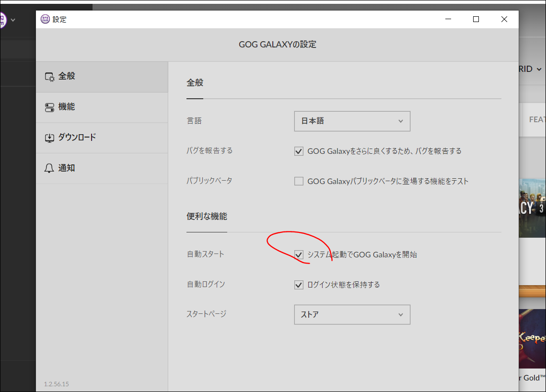Click the 全般 gear window icon

pyautogui.click(x=49, y=77)
